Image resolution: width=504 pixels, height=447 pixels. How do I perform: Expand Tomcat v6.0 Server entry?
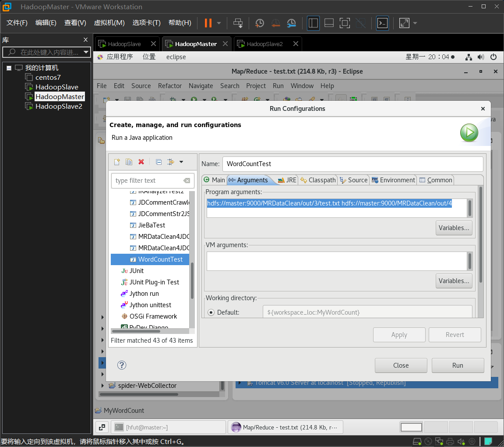(239, 383)
